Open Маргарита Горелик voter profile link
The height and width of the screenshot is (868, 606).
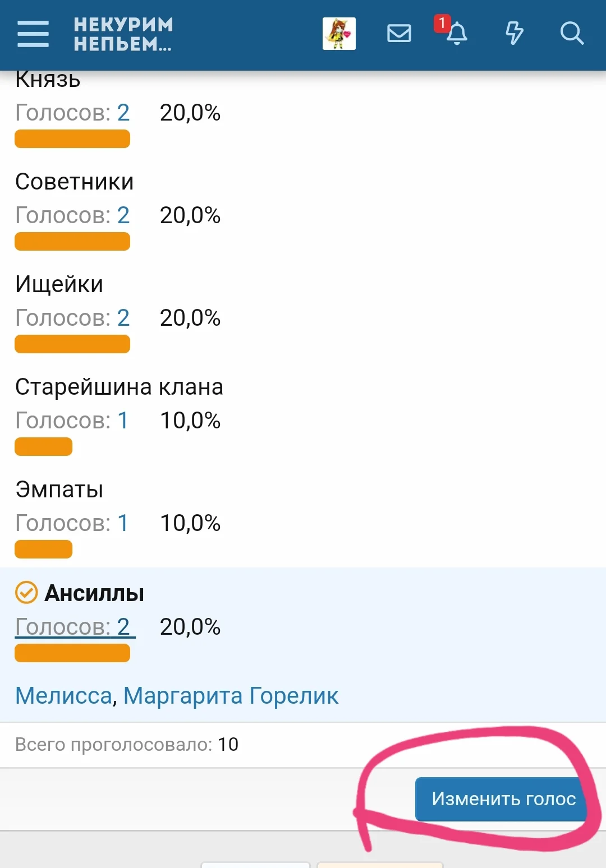click(x=231, y=696)
